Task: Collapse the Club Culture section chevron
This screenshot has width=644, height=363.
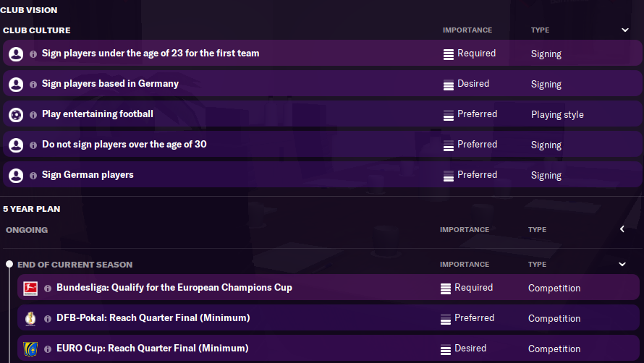Action: (625, 30)
